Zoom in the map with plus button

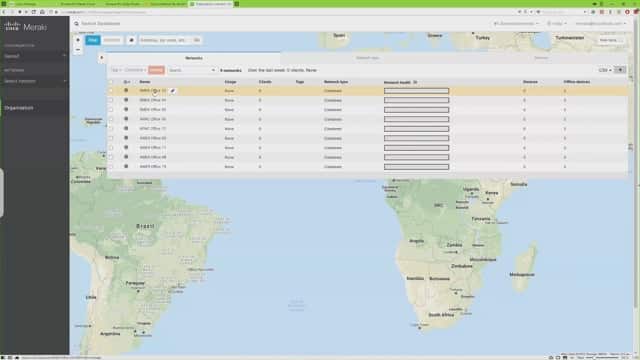(x=78, y=40)
